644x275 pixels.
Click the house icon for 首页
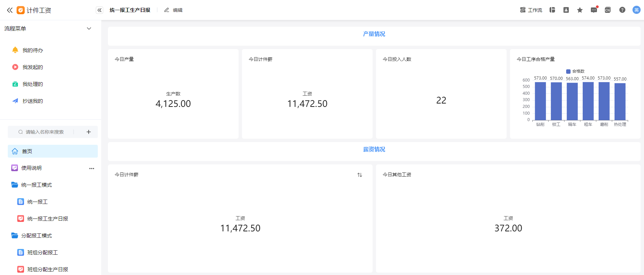pyautogui.click(x=15, y=151)
